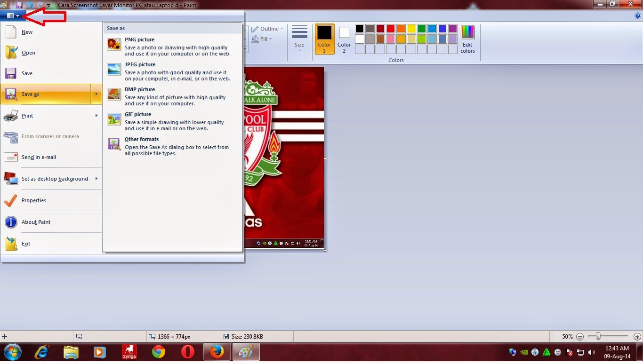Pick the red swatch from the color palette

391,29
